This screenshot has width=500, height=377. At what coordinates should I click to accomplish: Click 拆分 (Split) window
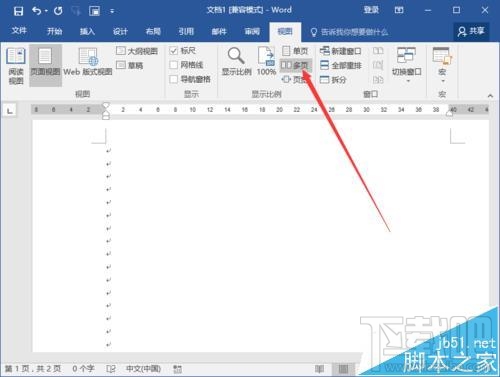point(333,79)
